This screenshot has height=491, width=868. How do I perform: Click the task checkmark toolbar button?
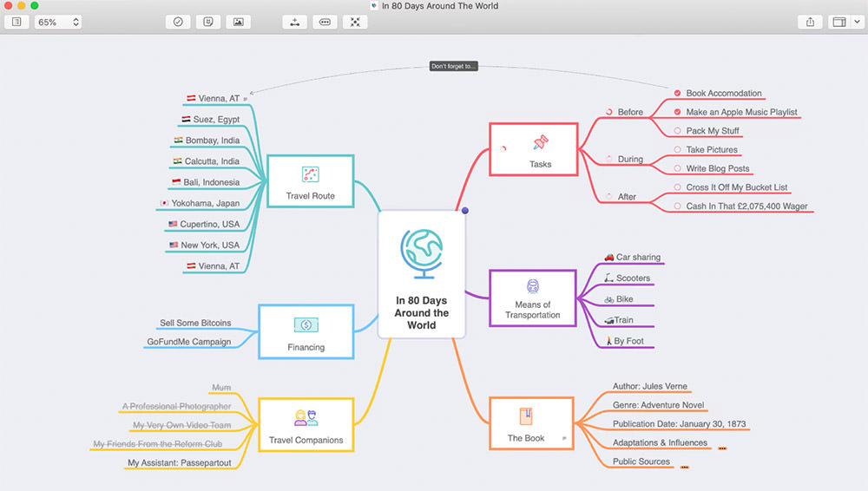178,23
